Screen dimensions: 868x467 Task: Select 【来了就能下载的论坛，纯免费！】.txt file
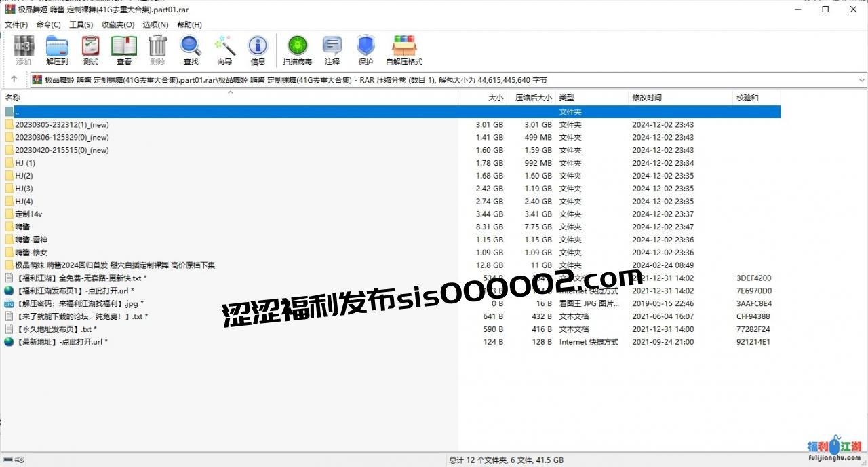point(392,316)
